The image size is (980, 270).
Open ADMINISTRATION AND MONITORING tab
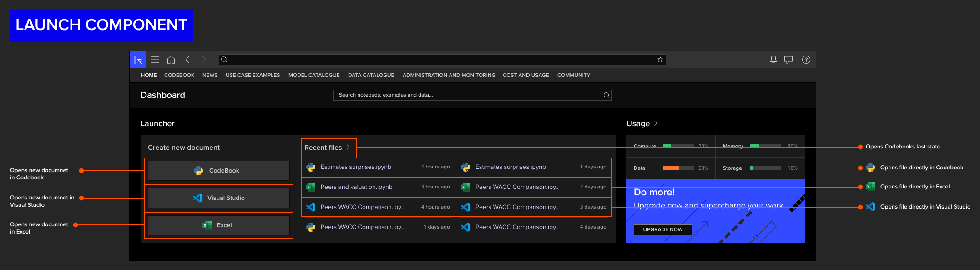click(449, 75)
